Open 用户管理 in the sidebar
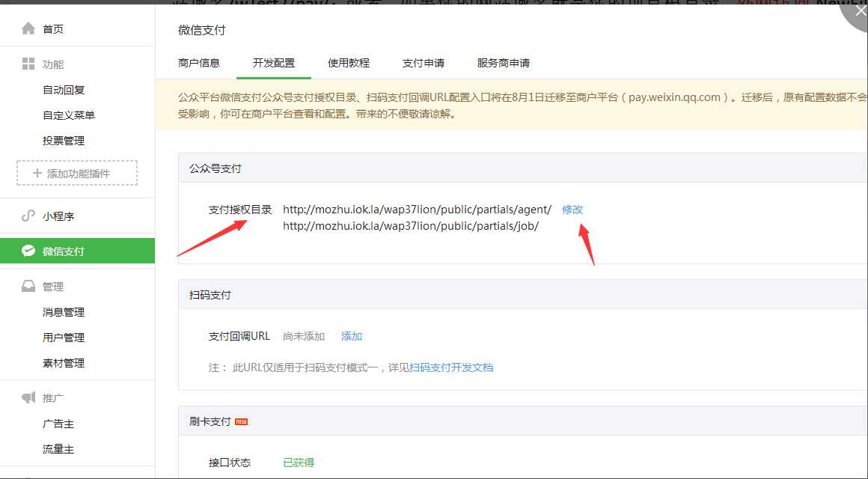Screen dimensions: 868x479 tap(64, 338)
